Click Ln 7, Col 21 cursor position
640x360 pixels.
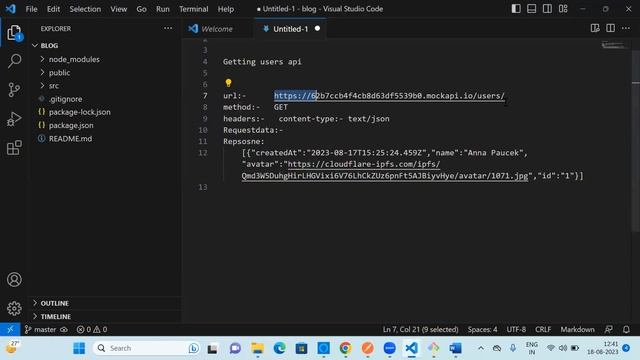pos(420,329)
